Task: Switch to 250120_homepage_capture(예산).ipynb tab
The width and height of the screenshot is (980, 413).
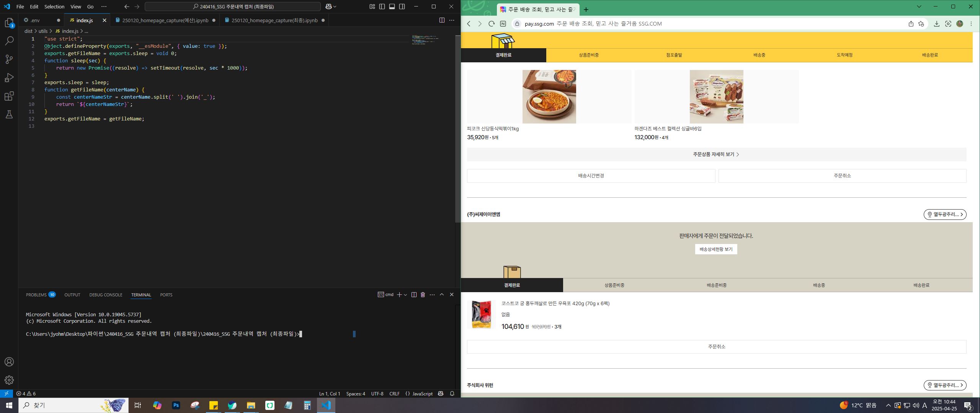Action: 165,20
